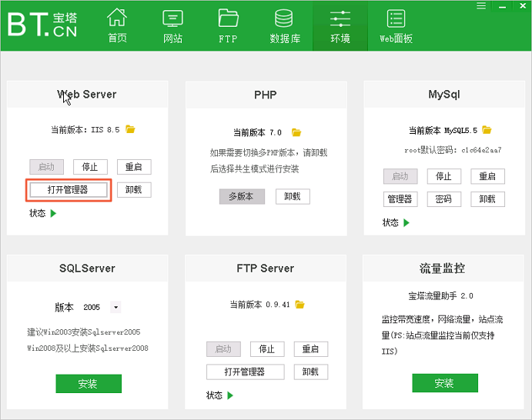
Task: Open SQLServer 版本 2005 dropdown
Action: coord(115,307)
